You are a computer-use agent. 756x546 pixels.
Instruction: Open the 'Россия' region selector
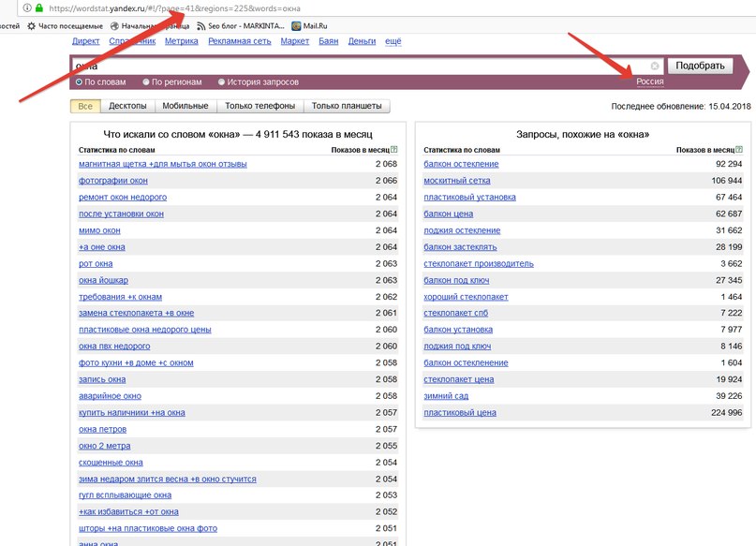650,81
